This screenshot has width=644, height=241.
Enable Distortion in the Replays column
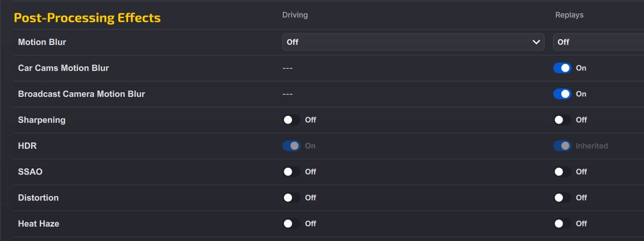click(562, 198)
